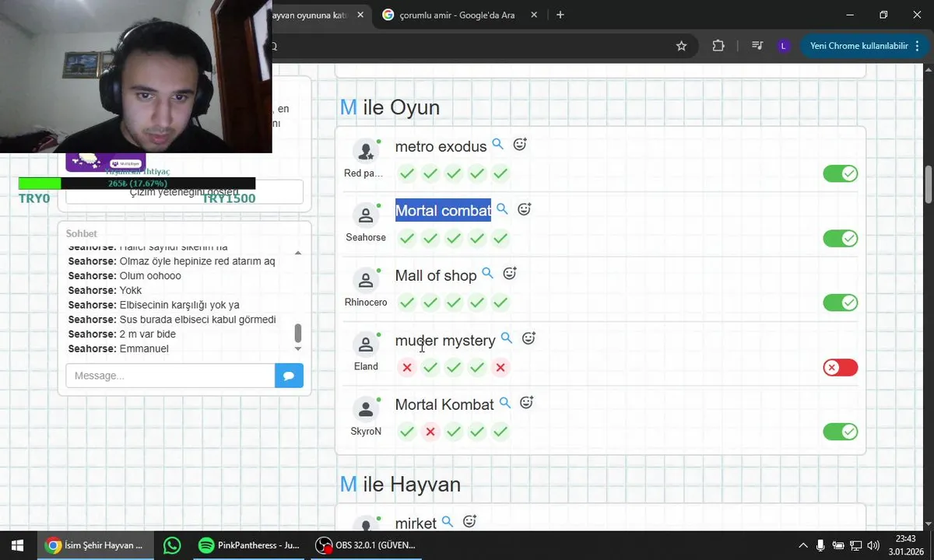Add emoji reaction to Mortal Kombat
Image resolution: width=934 pixels, height=560 pixels.
(527, 403)
